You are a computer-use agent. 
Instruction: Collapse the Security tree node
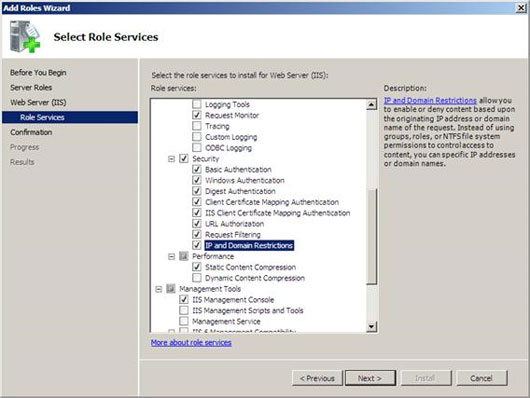(x=171, y=159)
